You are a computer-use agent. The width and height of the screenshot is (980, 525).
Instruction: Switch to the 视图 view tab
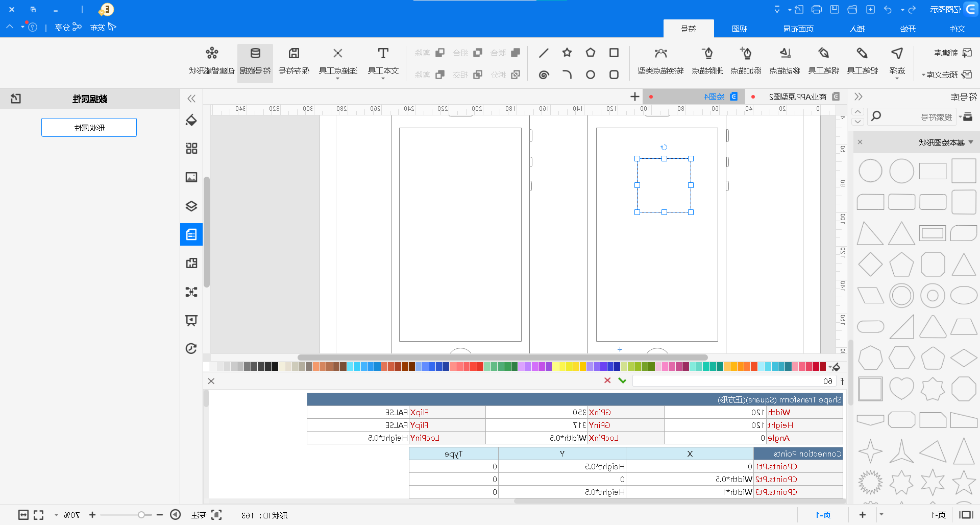740,29
